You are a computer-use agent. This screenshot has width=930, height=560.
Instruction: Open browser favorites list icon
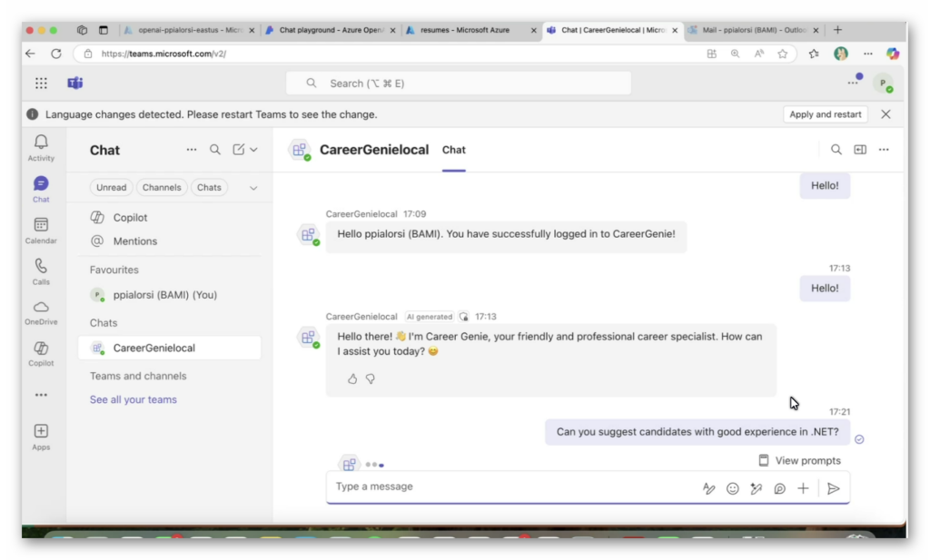tap(814, 54)
